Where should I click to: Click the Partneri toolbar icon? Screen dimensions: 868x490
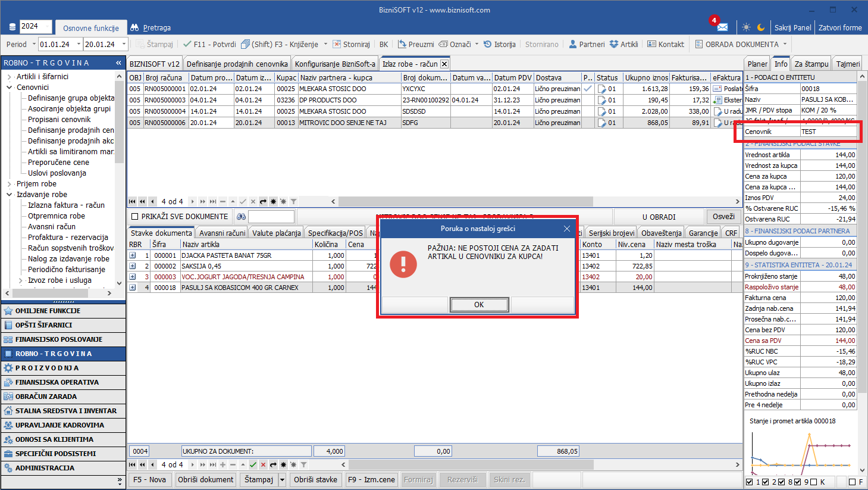point(587,44)
